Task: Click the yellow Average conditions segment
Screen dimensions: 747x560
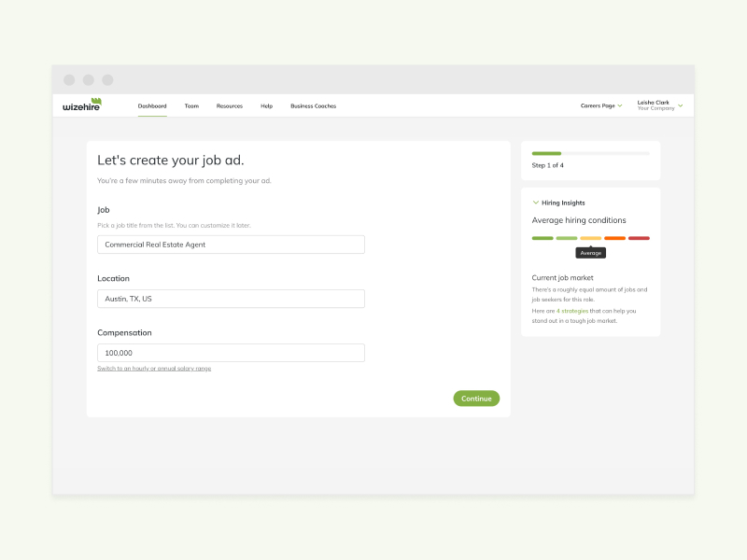Action: [590, 238]
